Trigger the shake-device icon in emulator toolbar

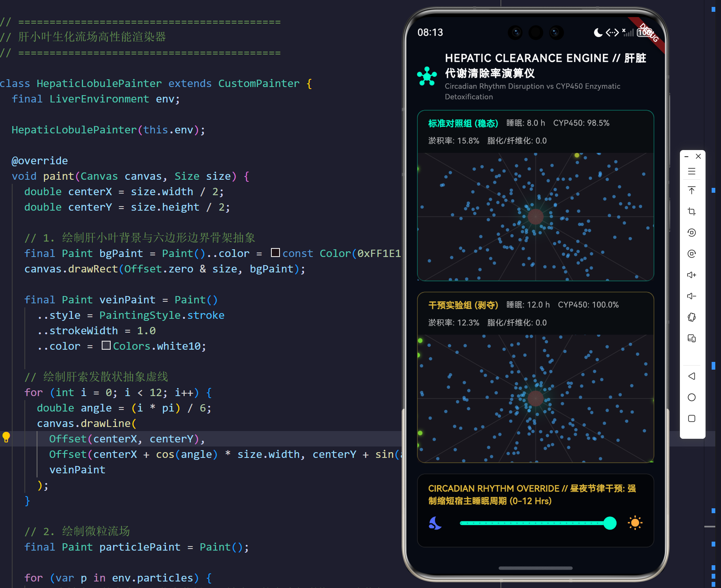tap(692, 317)
